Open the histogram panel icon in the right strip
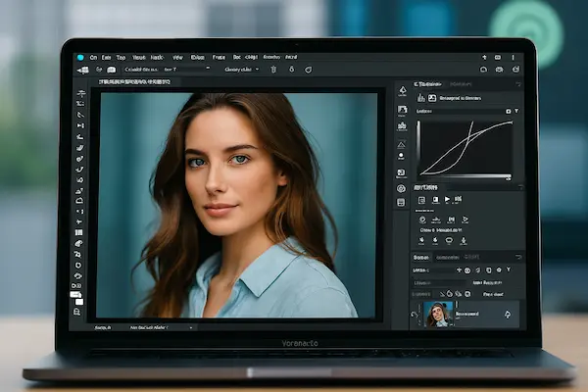This screenshot has height=392, width=588. (x=402, y=126)
